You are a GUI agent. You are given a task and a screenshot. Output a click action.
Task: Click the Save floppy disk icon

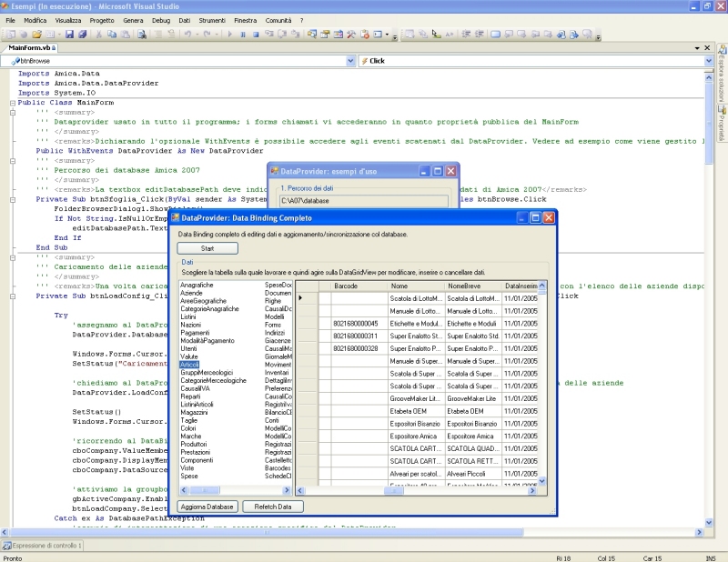coord(69,35)
